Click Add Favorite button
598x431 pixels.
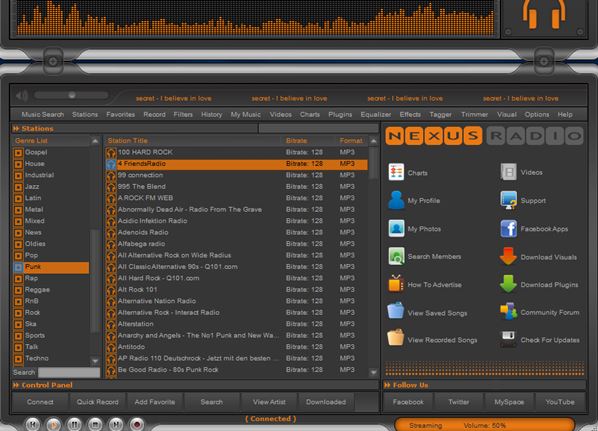[154, 402]
